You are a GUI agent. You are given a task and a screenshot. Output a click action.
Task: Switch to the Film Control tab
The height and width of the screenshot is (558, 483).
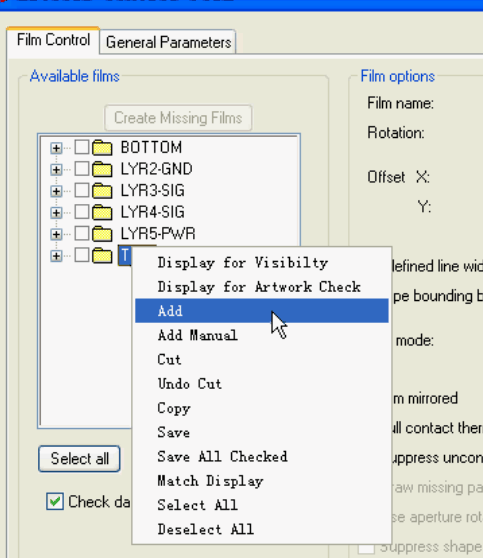53,40
